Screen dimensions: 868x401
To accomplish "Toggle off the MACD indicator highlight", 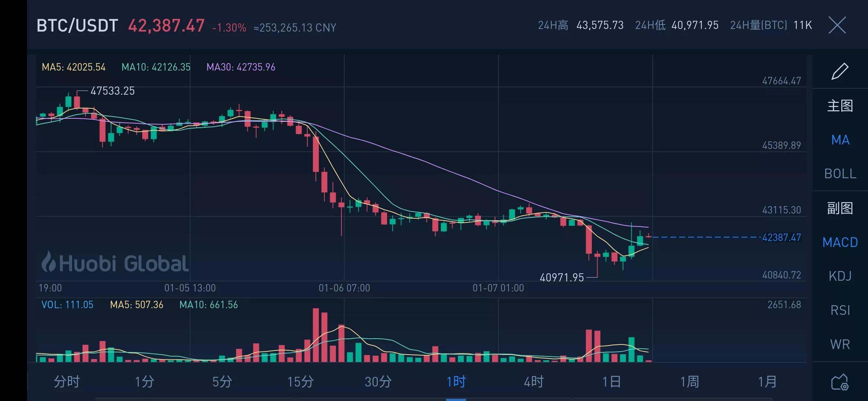I will [x=840, y=242].
